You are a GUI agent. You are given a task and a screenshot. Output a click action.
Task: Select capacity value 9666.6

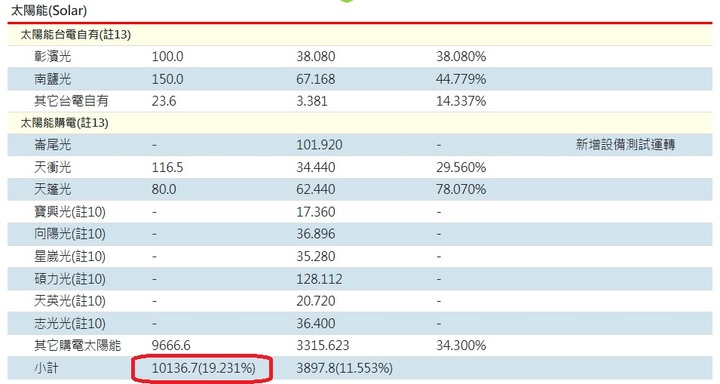[171, 345]
